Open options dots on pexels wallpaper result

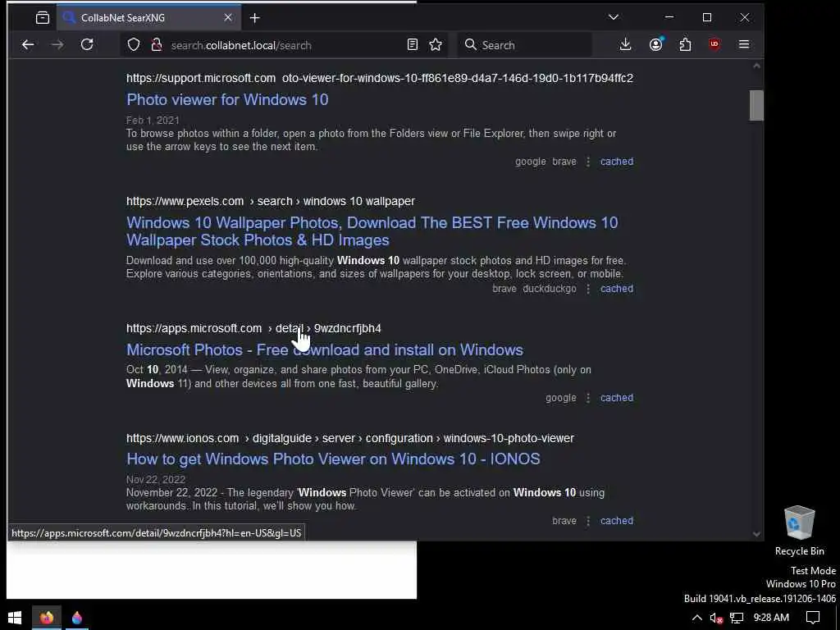[588, 289]
